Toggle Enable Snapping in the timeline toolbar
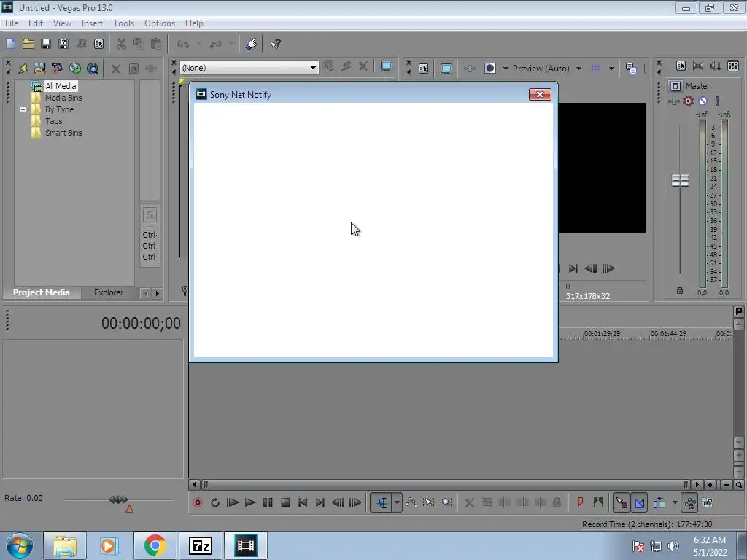This screenshot has width=747, height=560. 622,502
